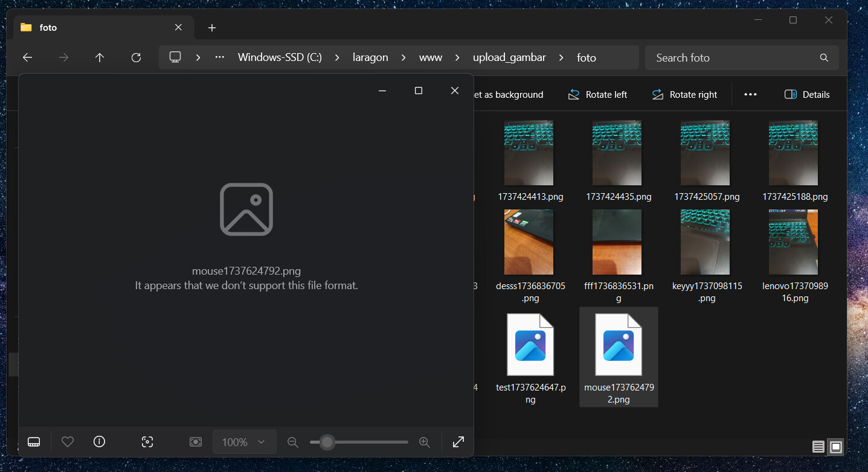Open file info panel in Photos viewer
Viewport: 868px width, 472px height.
pos(100,442)
